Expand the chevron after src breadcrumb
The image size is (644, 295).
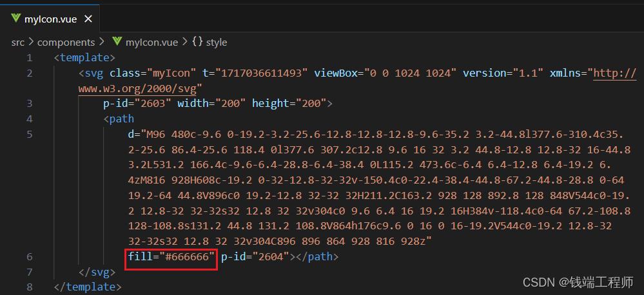pos(31,43)
